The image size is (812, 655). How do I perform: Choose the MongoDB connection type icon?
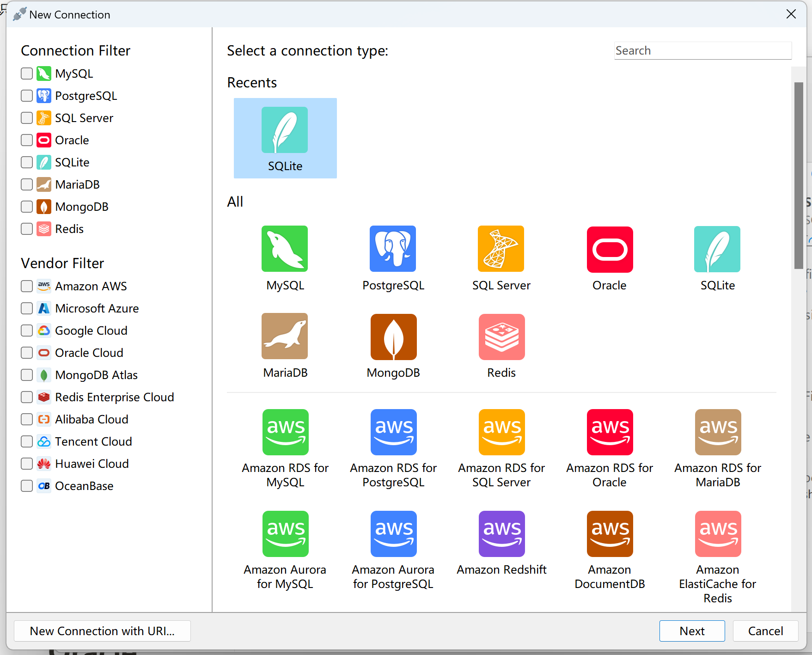(x=394, y=337)
